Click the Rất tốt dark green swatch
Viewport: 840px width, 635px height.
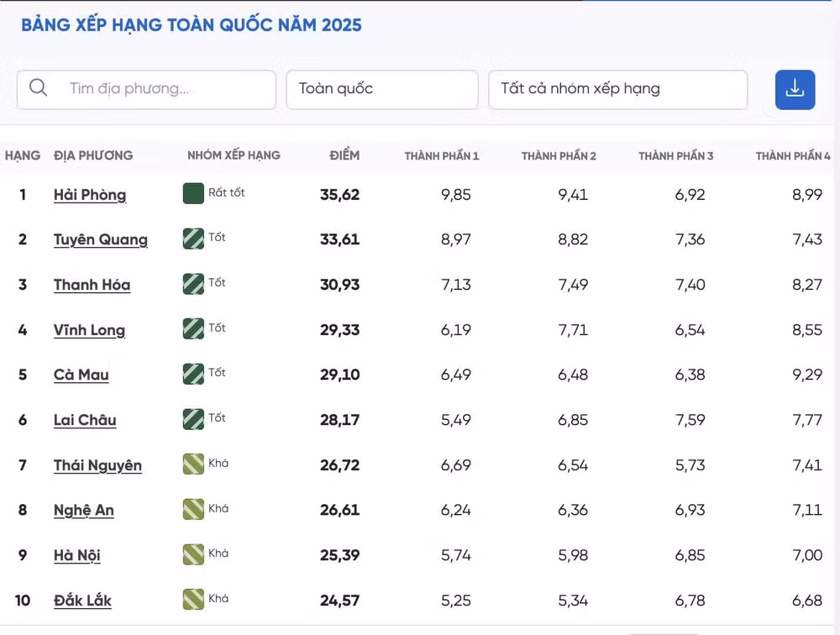193,193
